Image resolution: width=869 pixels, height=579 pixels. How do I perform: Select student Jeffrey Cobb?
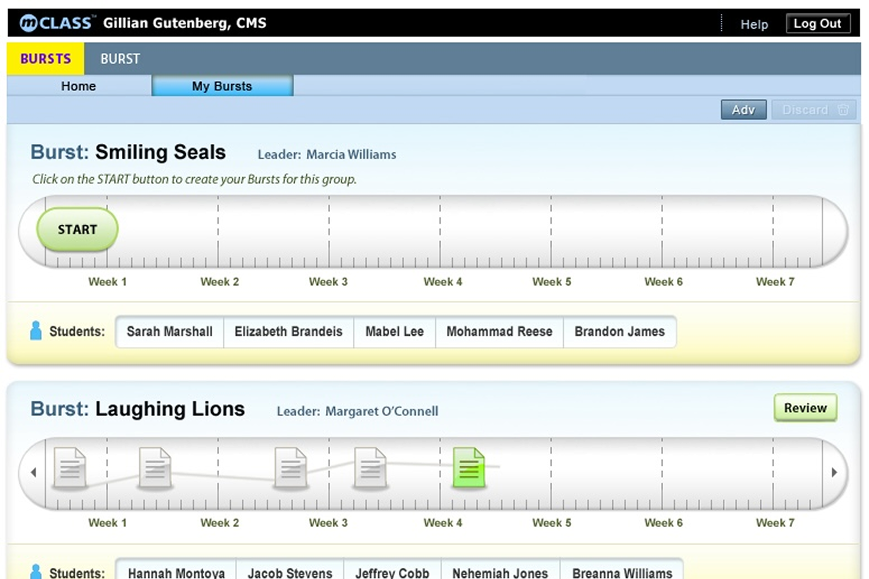[392, 571]
